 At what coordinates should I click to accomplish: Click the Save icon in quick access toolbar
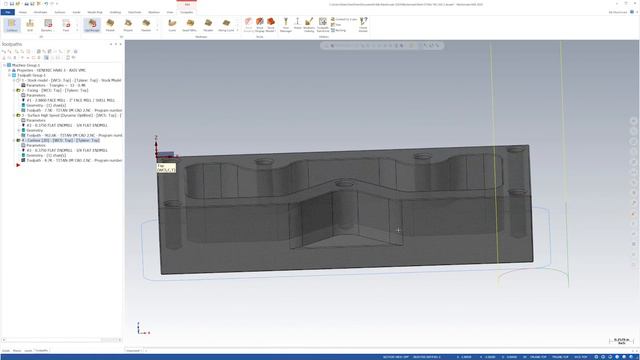tap(12, 4)
